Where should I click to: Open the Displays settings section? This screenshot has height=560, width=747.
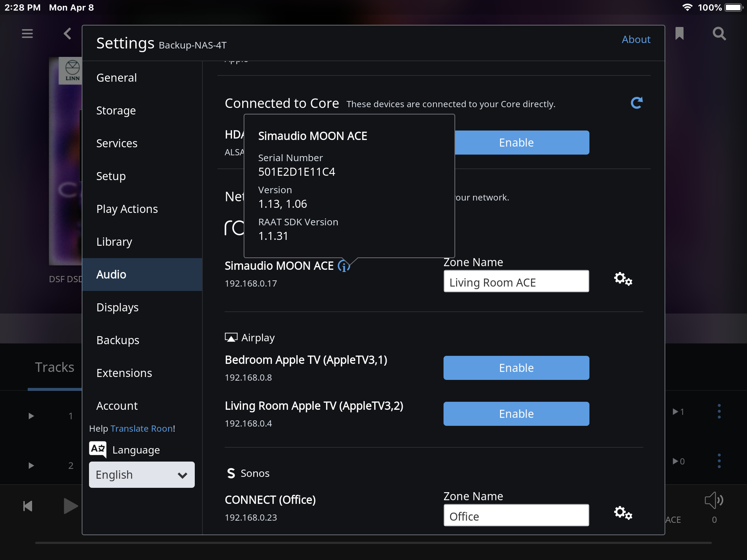(x=142, y=307)
